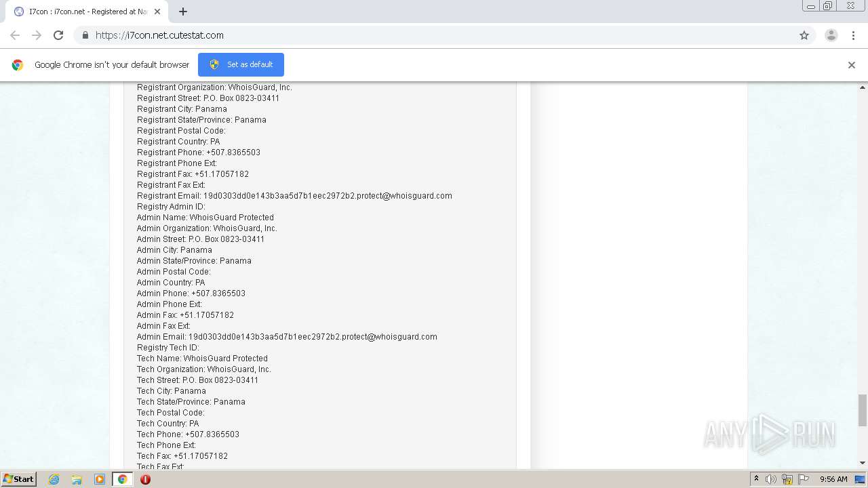Set Chrome as default browser
This screenshot has width=868, height=488.
[241, 64]
